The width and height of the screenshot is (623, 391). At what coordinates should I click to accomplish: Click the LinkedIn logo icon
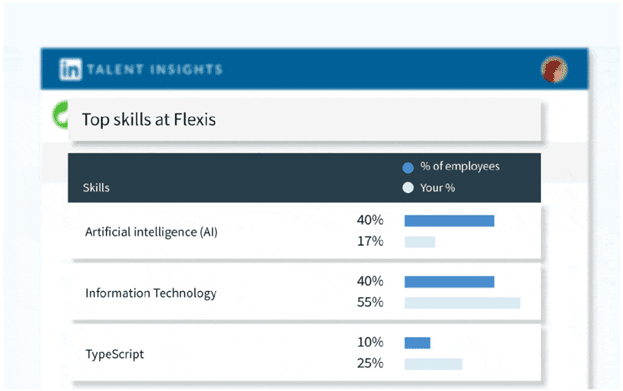click(x=70, y=69)
